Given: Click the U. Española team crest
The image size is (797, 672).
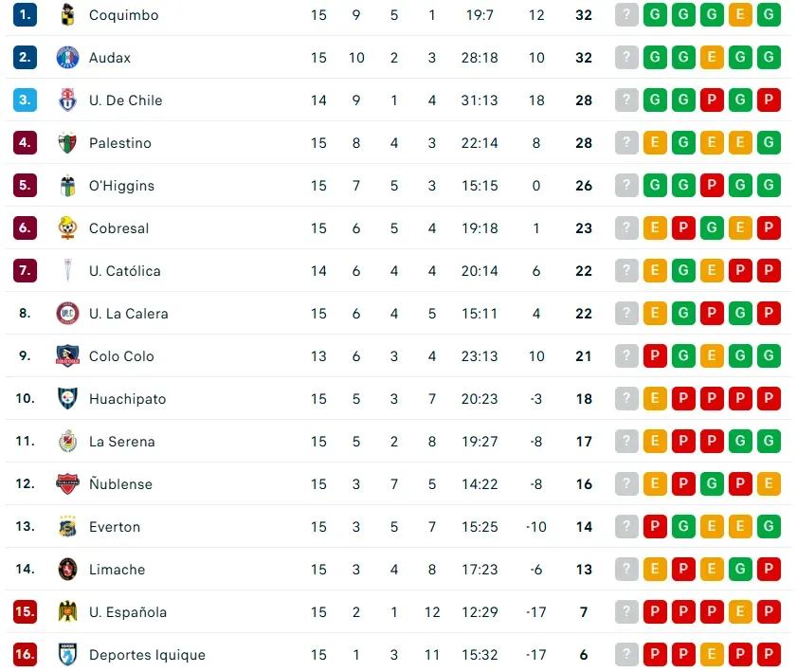Looking at the screenshot, I should (x=68, y=612).
